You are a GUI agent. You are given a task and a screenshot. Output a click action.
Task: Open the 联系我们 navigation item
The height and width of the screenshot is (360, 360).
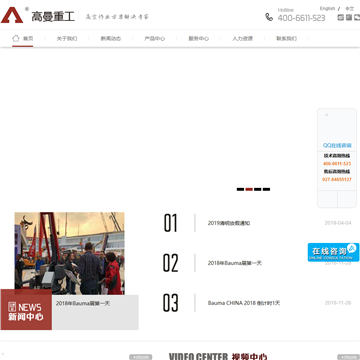coord(286,38)
